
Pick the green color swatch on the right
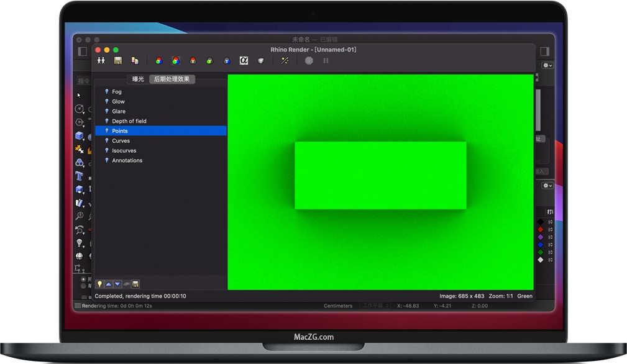pos(540,252)
